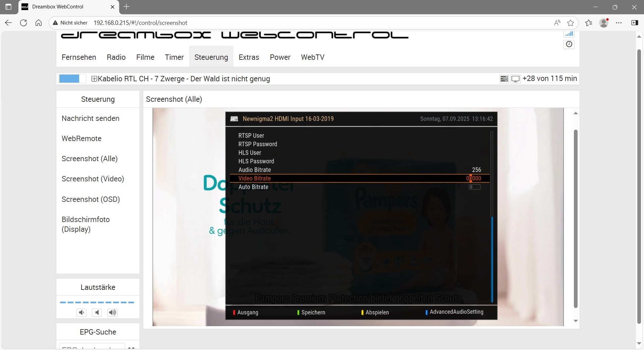Screen dimensions: 644x350
Task: Raise the volume with speaker icon
Action: [112, 313]
